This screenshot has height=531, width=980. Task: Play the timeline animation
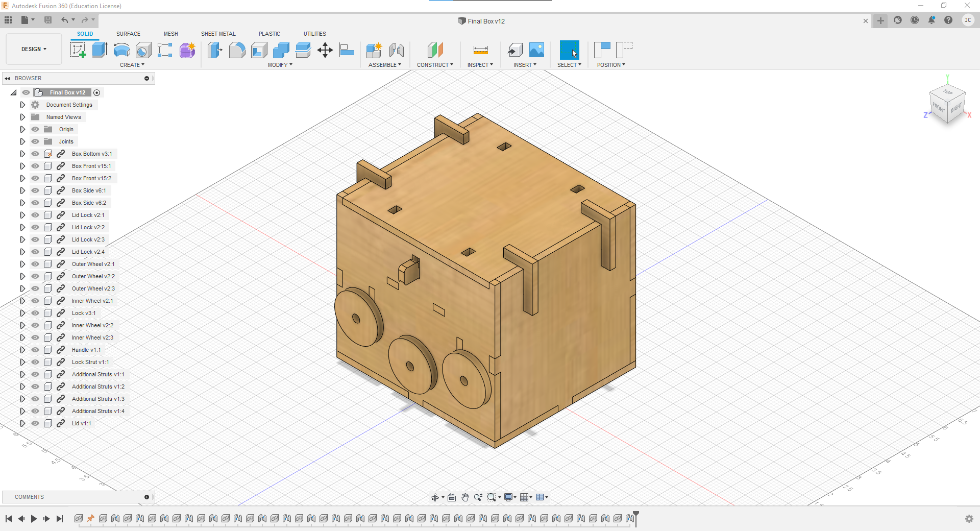[x=34, y=519]
